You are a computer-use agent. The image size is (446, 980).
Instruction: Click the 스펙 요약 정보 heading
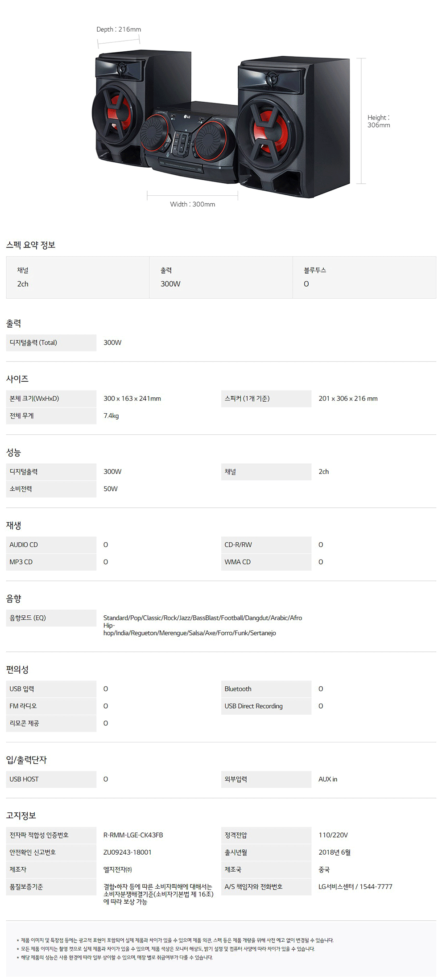pos(31,245)
